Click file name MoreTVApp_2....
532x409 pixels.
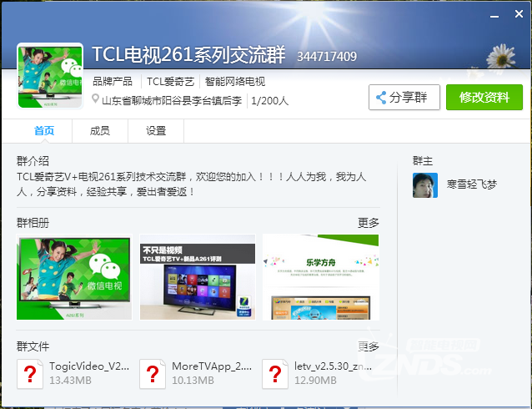click(x=212, y=366)
